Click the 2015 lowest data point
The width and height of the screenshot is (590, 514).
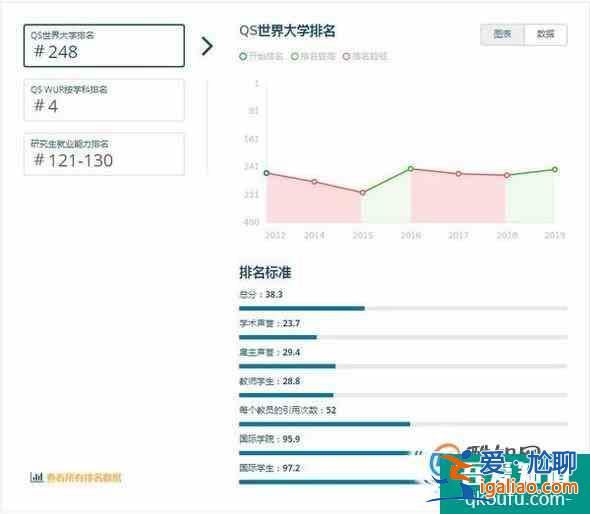click(363, 193)
